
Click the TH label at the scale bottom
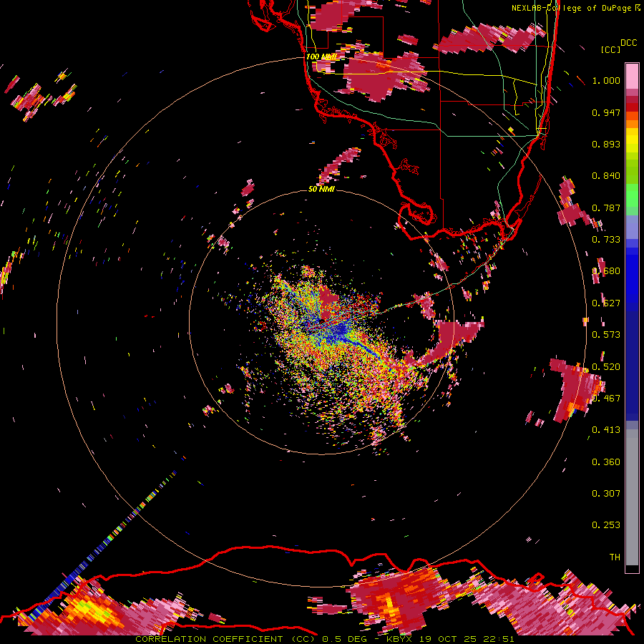point(615,557)
